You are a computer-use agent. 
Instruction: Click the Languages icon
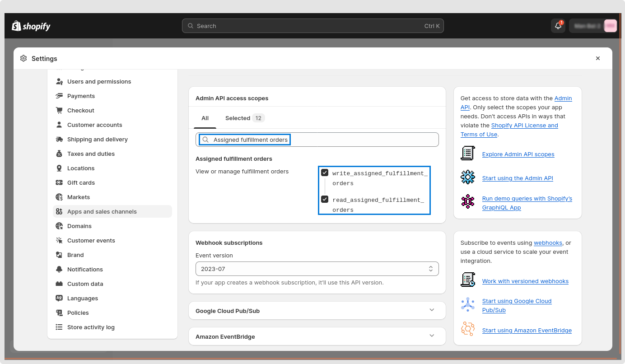pos(59,299)
